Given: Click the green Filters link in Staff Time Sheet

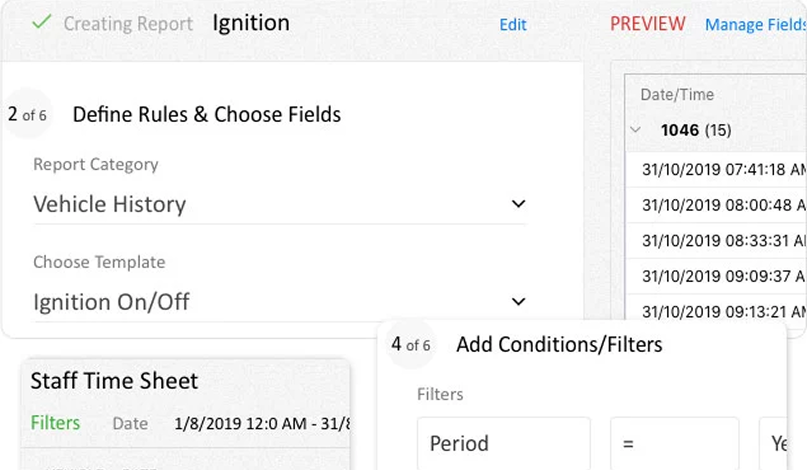Looking at the screenshot, I should 55,423.
